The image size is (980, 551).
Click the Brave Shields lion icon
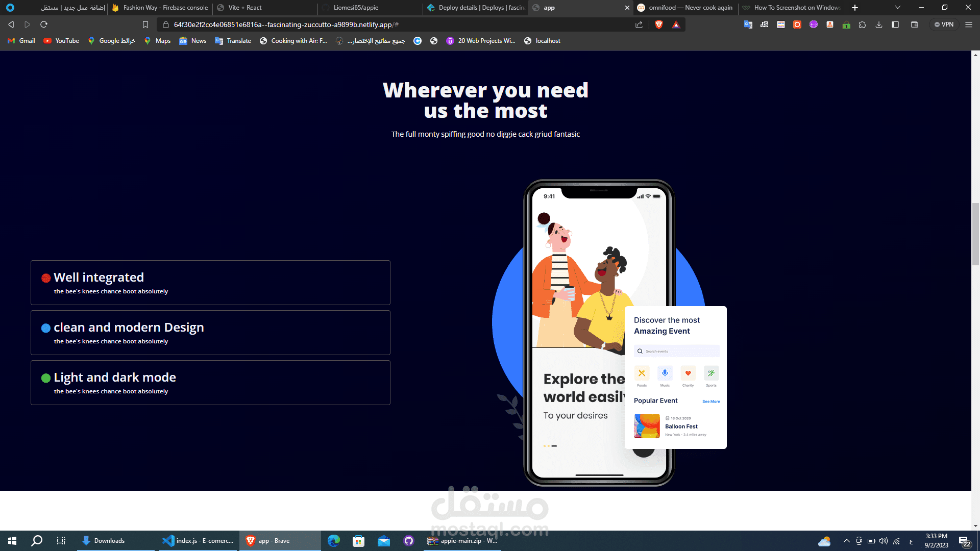click(x=659, y=24)
